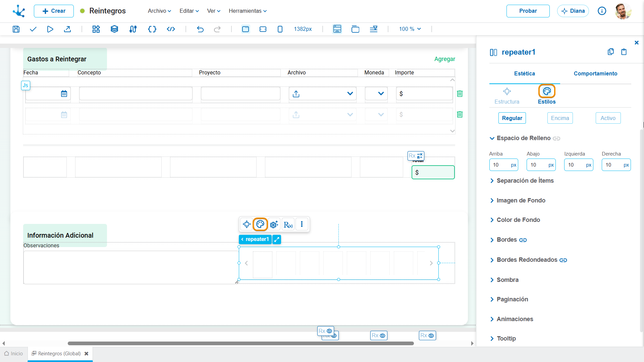
Task: Delete first expense row with trash icon
Action: click(460, 94)
